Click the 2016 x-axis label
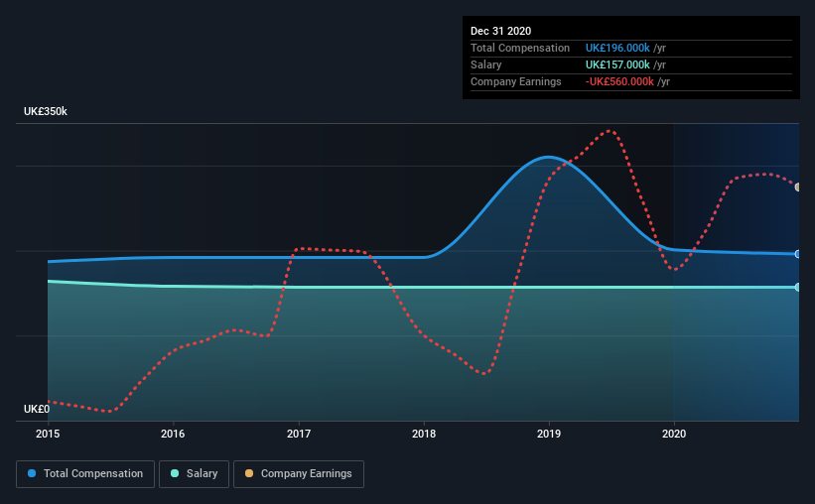Viewport: 815px width, 504px height. click(173, 434)
